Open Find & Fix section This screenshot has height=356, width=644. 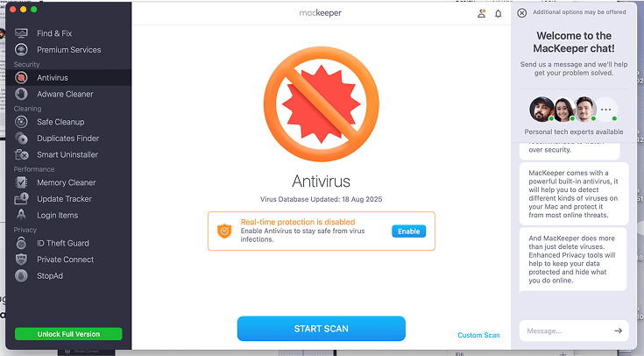(54, 33)
